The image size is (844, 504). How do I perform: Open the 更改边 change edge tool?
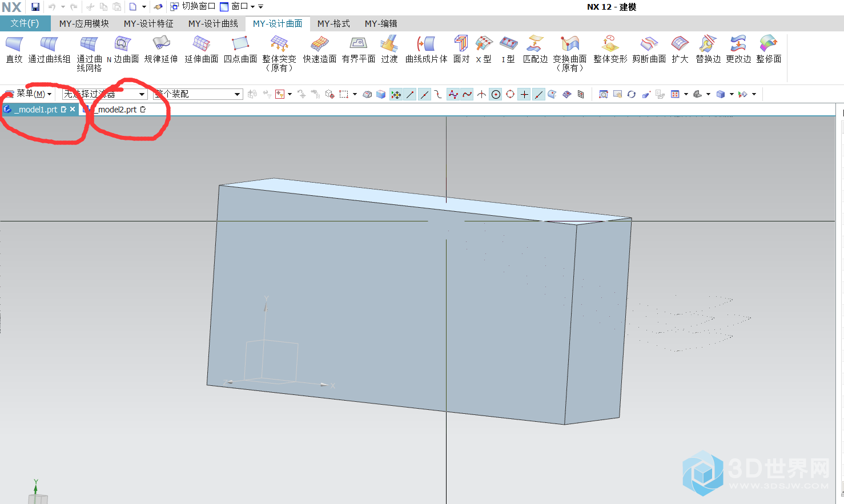[x=738, y=50]
